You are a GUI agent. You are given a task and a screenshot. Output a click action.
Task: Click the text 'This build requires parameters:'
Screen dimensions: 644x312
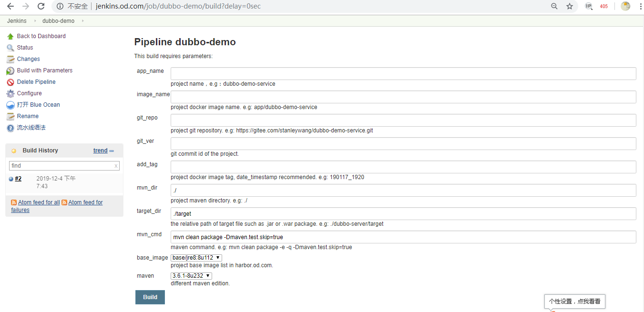174,56
